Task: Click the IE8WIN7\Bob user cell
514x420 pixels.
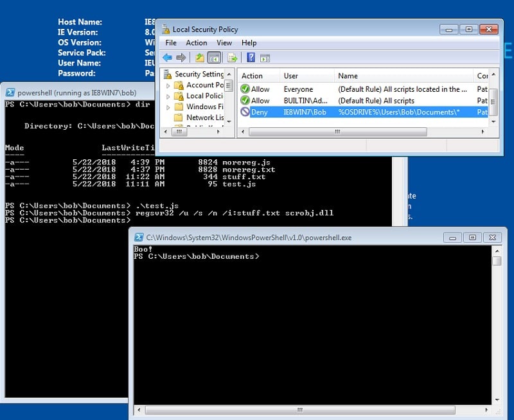Action: click(x=305, y=112)
